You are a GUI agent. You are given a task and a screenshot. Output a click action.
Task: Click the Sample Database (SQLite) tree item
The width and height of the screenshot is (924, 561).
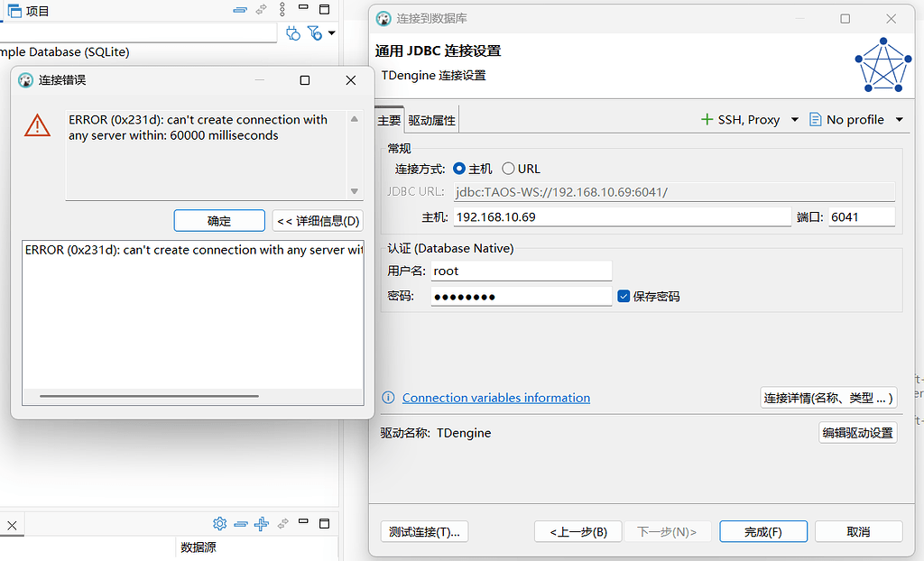(x=65, y=51)
